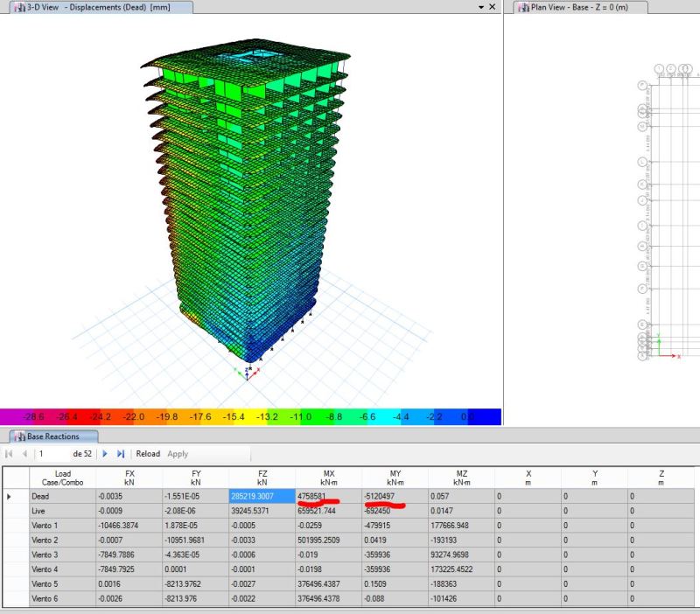Click Live MX value 659521.744

tap(329, 511)
